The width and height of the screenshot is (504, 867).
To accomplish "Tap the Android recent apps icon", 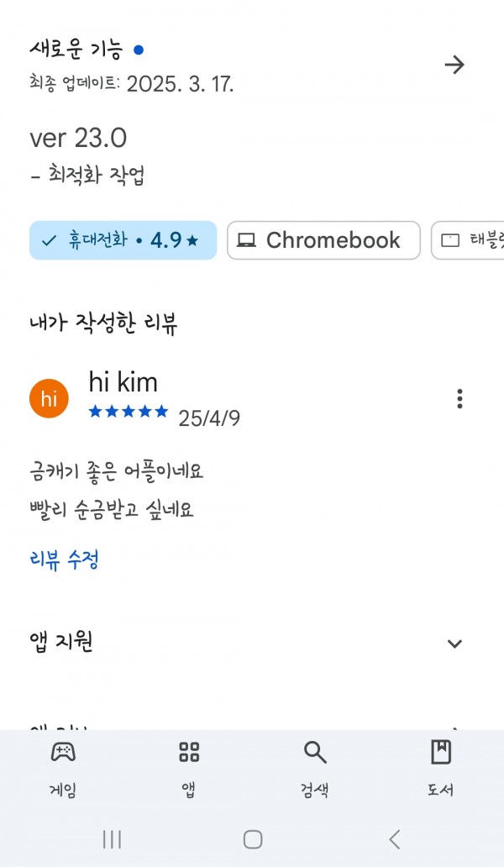I will (113, 839).
